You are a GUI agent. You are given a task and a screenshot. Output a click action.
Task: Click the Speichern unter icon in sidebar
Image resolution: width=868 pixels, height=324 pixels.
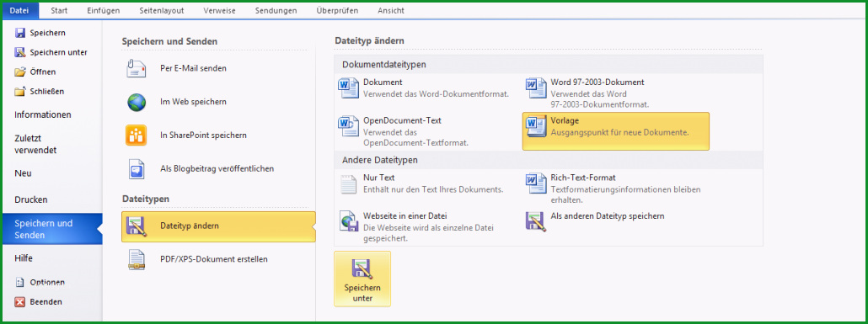pyautogui.click(x=20, y=52)
